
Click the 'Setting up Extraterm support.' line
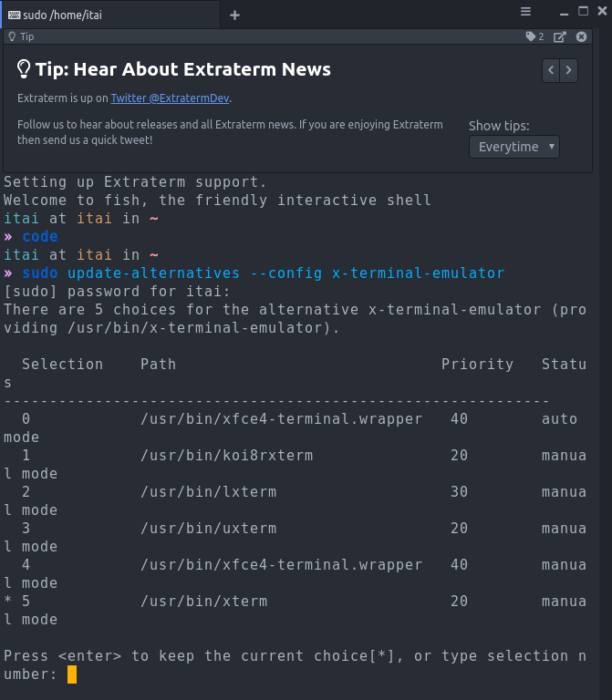pyautogui.click(x=135, y=182)
